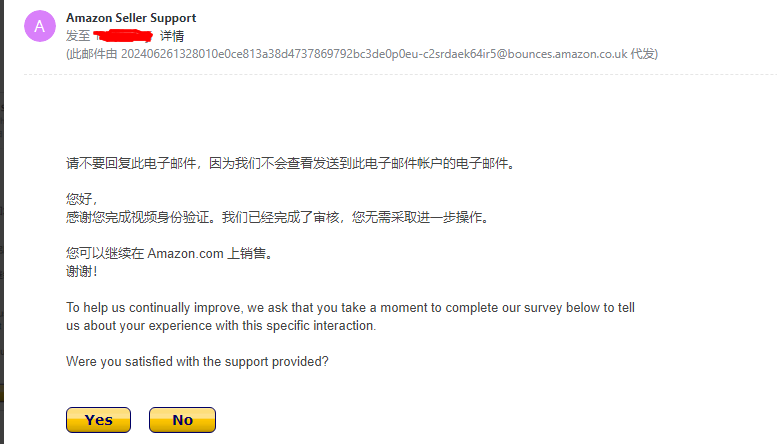The width and height of the screenshot is (777, 444).
Task: Click the dashed separator below the header
Action: coord(400,75)
